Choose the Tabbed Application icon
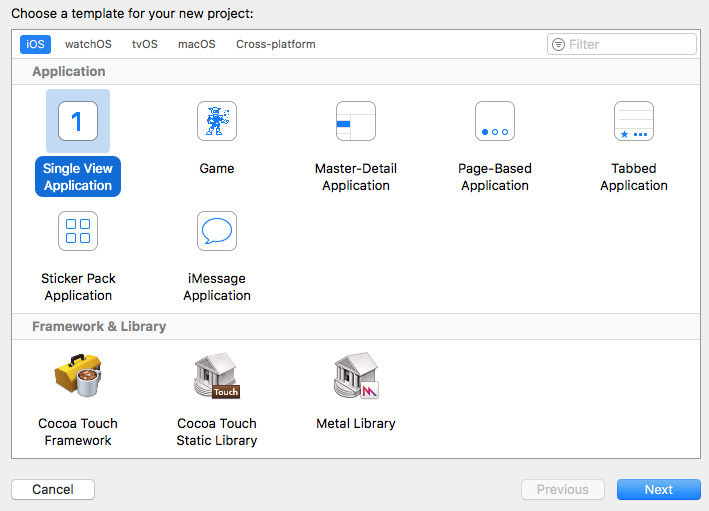 (x=634, y=122)
